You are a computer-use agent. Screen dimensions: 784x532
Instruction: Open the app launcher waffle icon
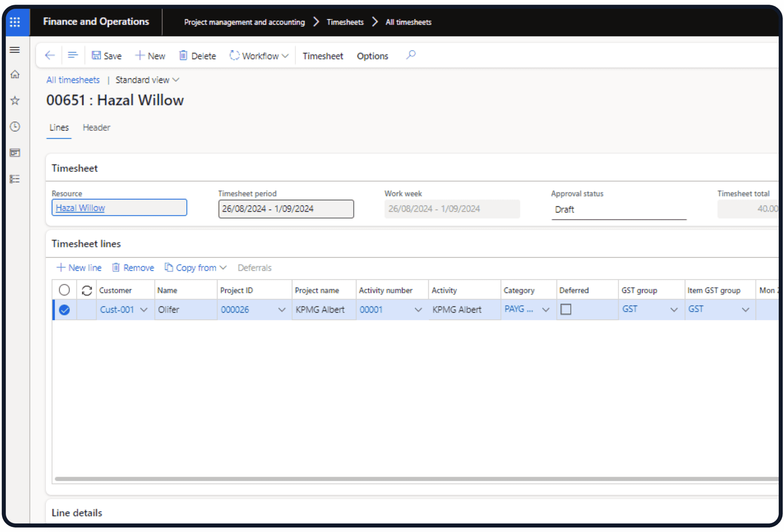pos(15,22)
